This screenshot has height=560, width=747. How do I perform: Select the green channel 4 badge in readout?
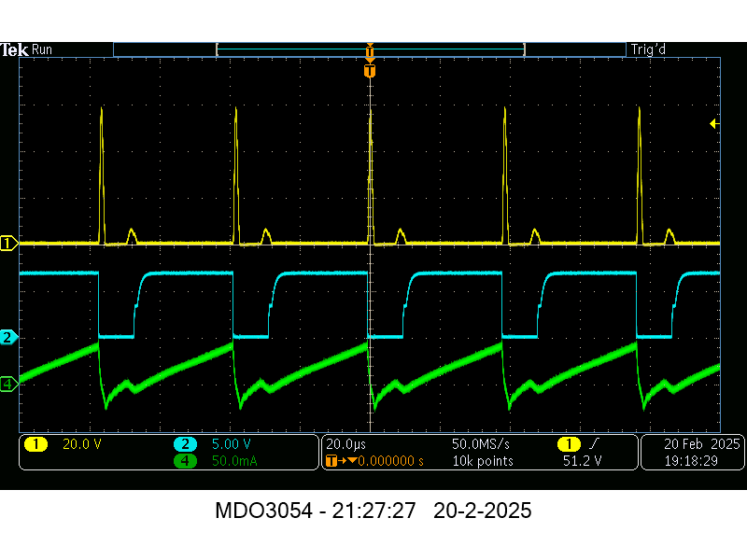(185, 460)
